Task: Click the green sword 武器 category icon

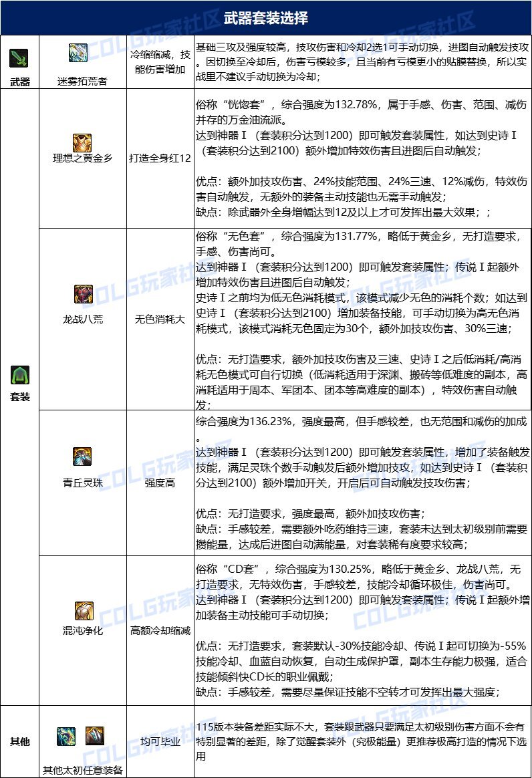Action: 19,59
